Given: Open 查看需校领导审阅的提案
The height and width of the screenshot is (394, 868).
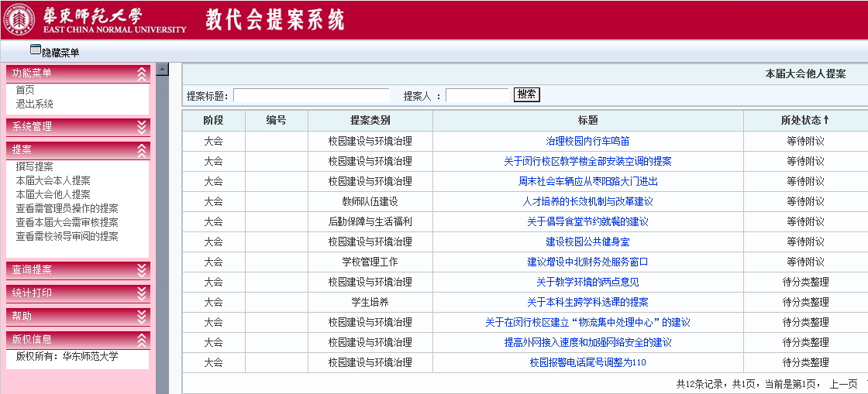Looking at the screenshot, I should coord(67,236).
